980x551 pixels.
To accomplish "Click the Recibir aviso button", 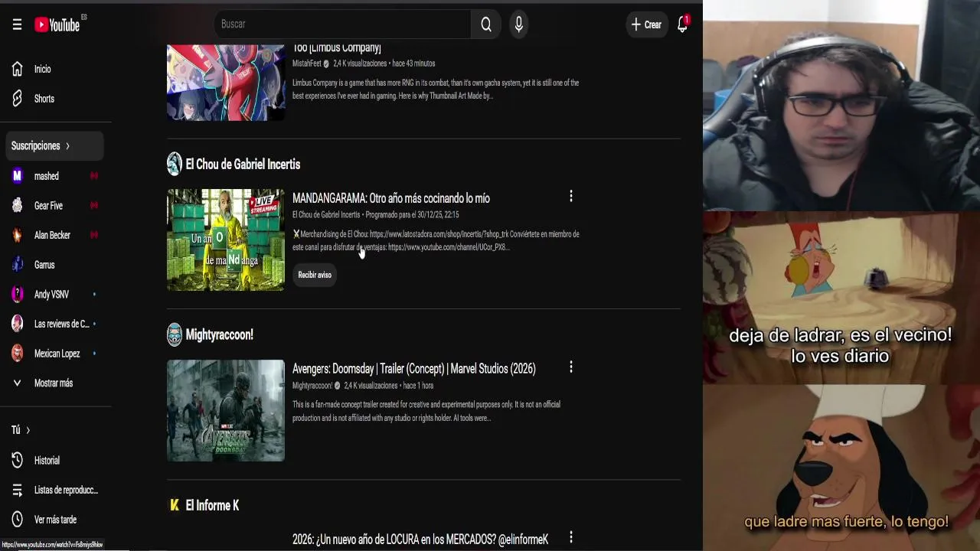I will pyautogui.click(x=315, y=275).
